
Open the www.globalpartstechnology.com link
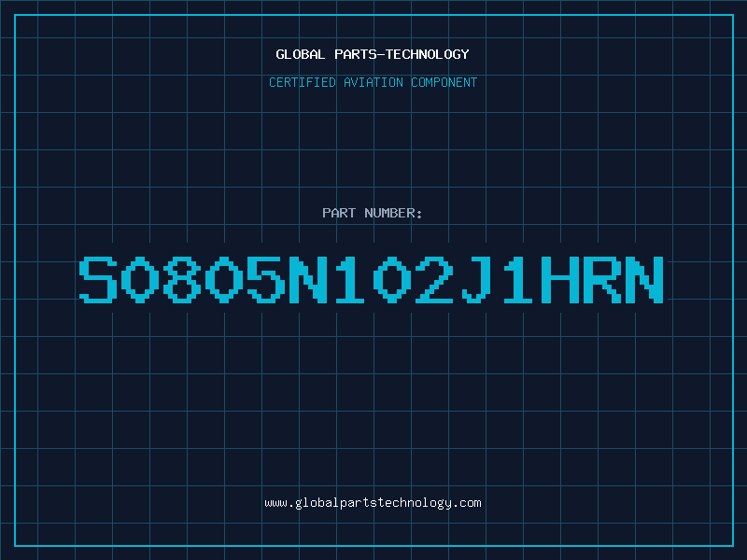(x=373, y=503)
